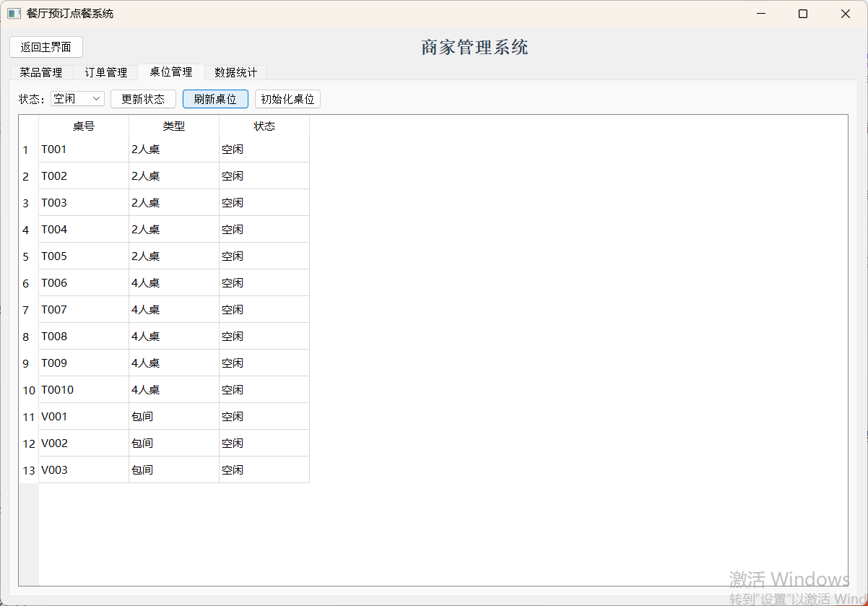Click the 4人桌 type cell in T0010 row
The image size is (868, 606).
(174, 390)
